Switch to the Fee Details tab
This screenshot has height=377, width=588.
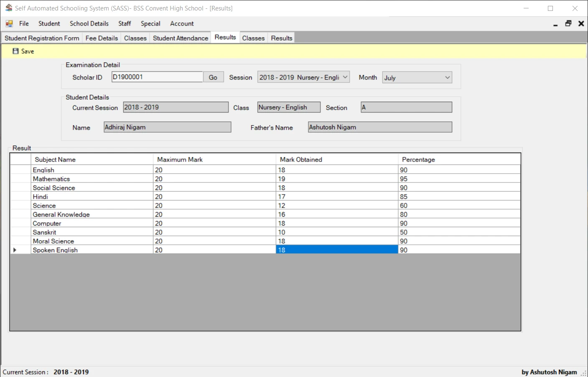click(x=102, y=38)
